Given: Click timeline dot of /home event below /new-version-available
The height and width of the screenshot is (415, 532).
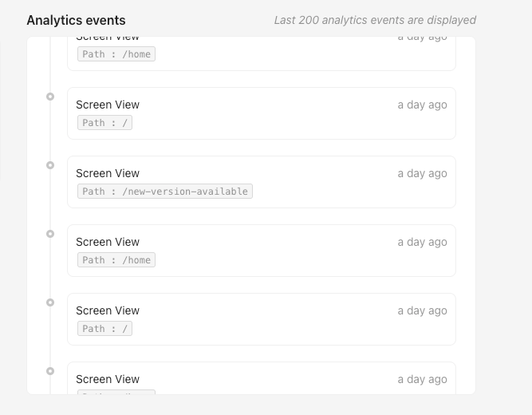Looking at the screenshot, I should click(x=50, y=234).
